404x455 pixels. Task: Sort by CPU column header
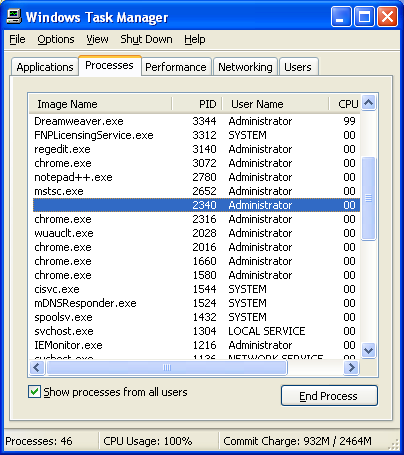[x=345, y=104]
